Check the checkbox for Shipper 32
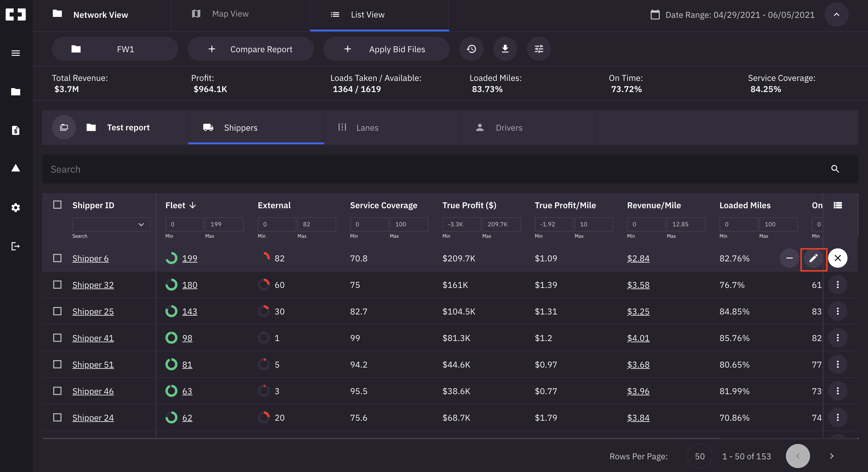This screenshot has width=868, height=472. tap(57, 285)
